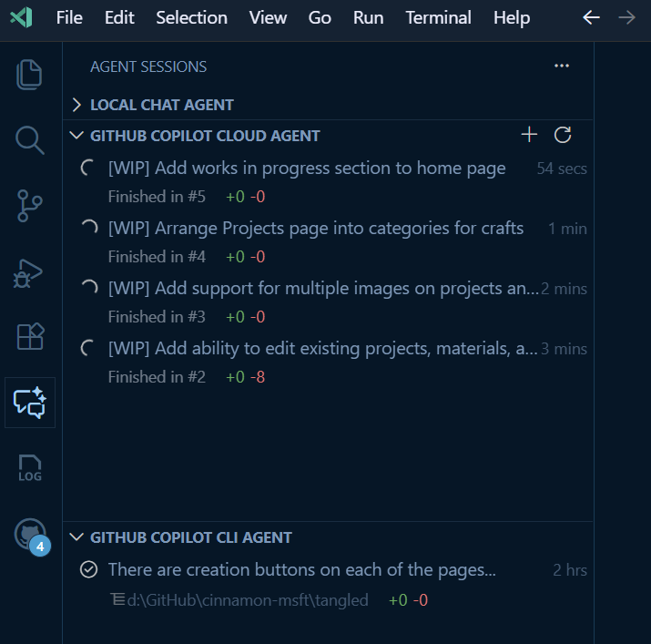Viewport: 651px width, 644px height.
Task: Click the VS Code logo icon
Action: pyautogui.click(x=21, y=17)
